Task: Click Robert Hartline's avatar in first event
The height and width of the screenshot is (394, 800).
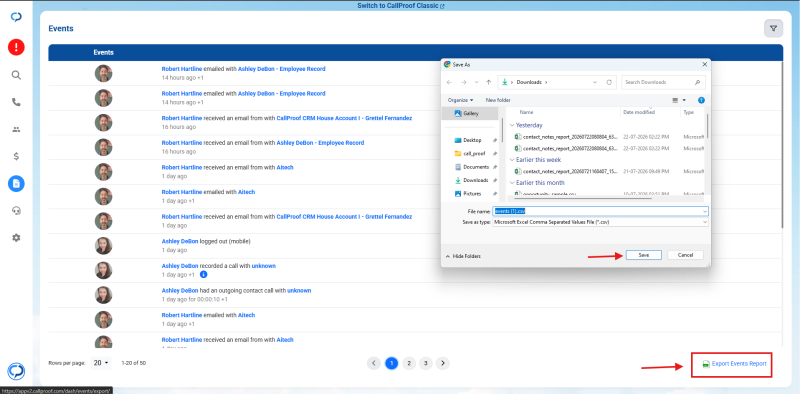Action: [104, 73]
